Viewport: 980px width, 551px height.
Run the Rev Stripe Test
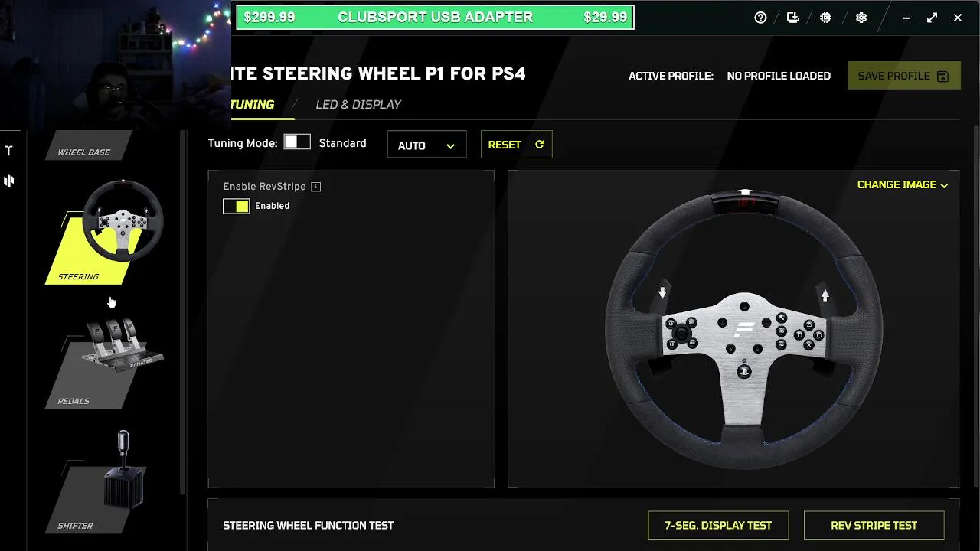[874, 525]
